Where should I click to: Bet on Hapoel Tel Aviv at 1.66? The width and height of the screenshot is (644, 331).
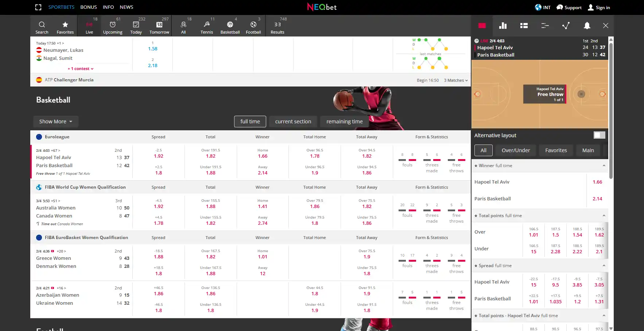tap(597, 182)
